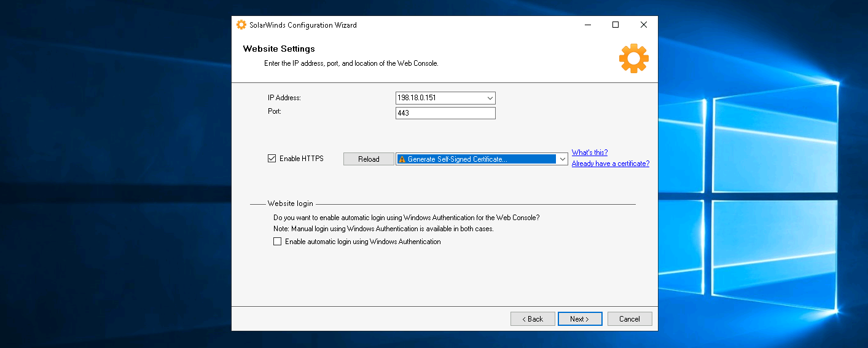Click the SolarWinds Configuration Wizard title bar text
This screenshot has width=868, height=348.
(x=303, y=25)
